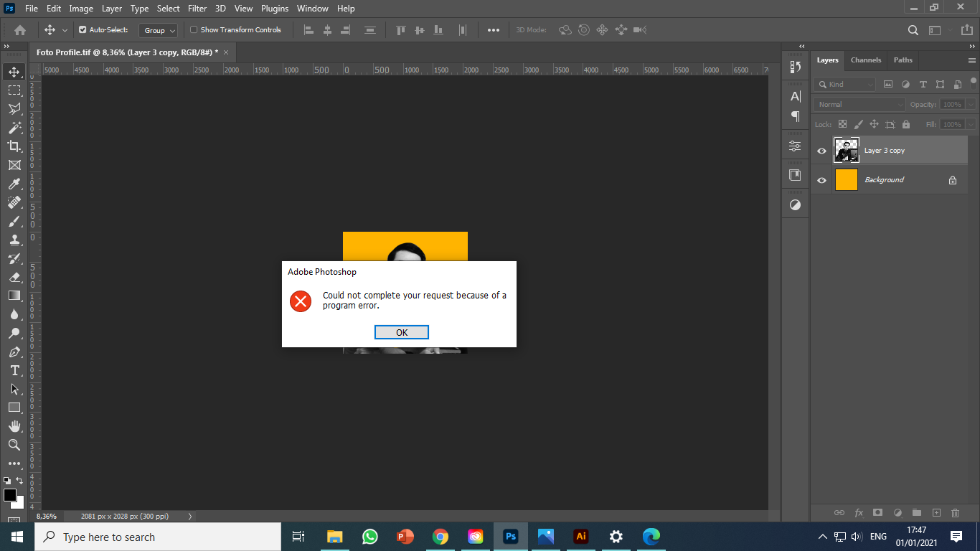Switch to the Channels tab

click(865, 60)
